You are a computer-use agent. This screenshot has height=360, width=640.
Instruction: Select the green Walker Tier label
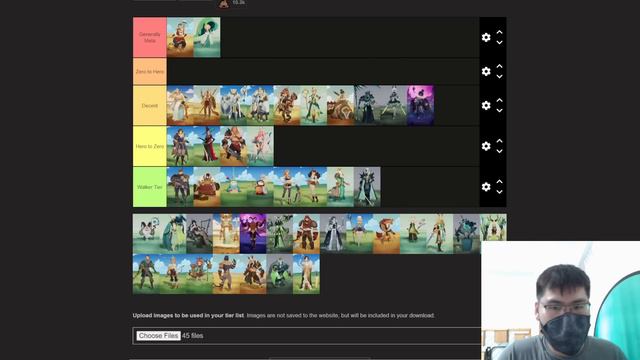click(150, 187)
